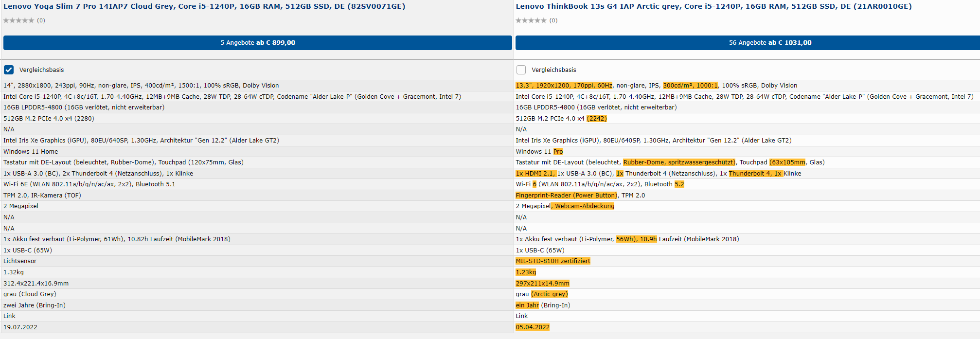Screen dimensions: 980x339
Task: Click Windows 11 Home text
Action: [x=31, y=152]
